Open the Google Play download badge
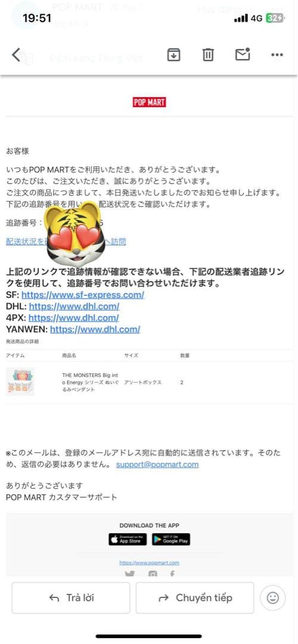Screen dimensions: 298x644 pos(171,539)
